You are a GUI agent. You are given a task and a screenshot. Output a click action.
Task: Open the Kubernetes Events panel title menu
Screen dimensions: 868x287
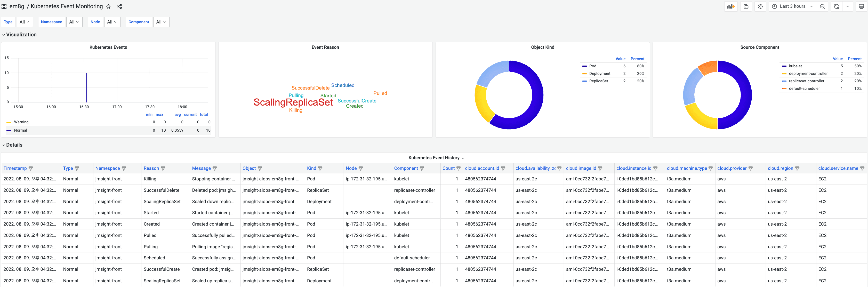pyautogui.click(x=108, y=47)
